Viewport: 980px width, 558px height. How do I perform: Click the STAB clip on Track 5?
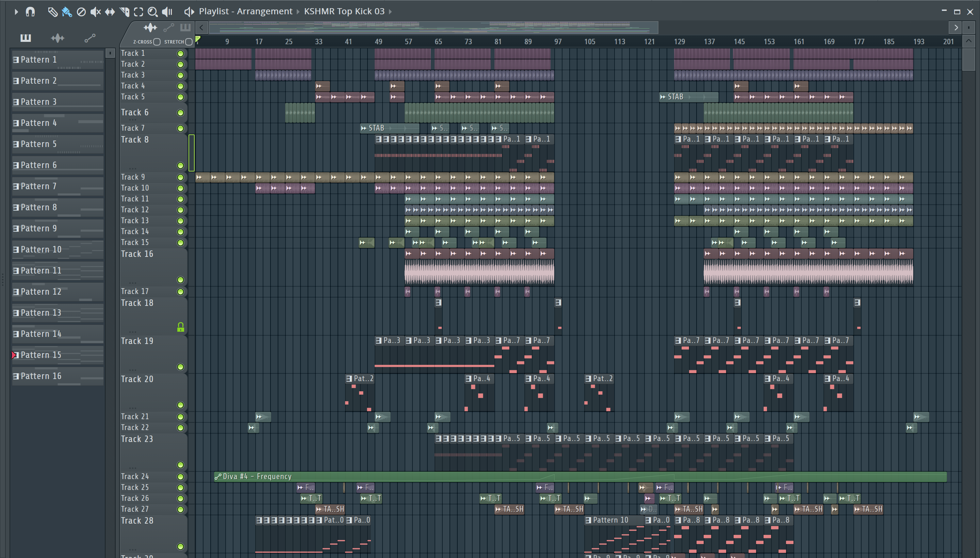point(689,97)
